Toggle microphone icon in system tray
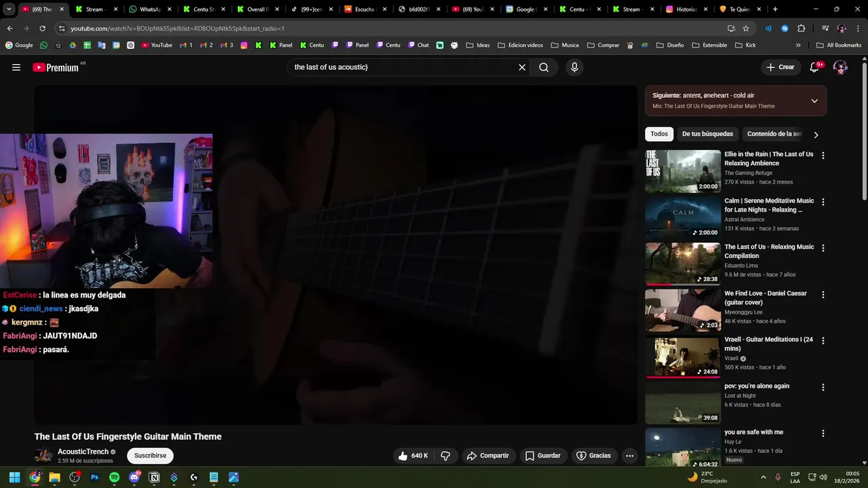 (x=778, y=477)
